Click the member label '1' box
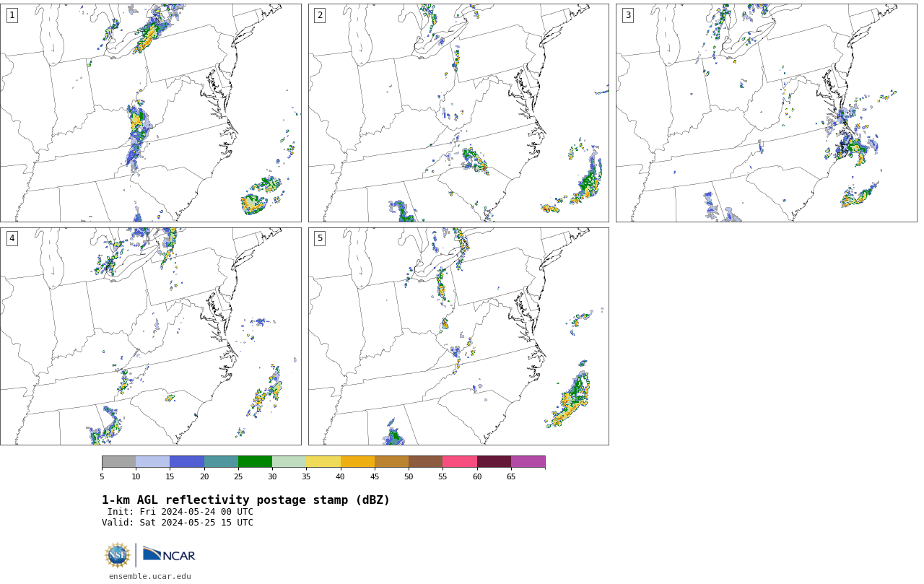Image resolution: width=924 pixels, height=584 pixels. point(12,15)
